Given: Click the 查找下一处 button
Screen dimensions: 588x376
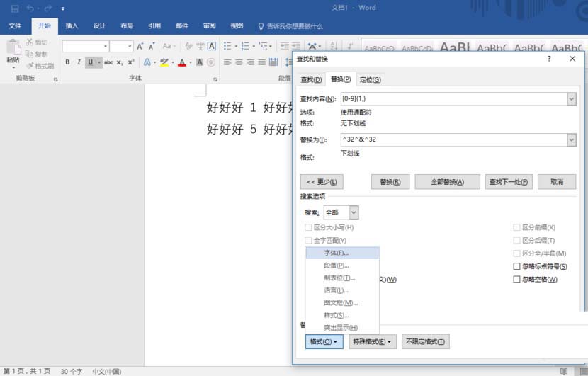Looking at the screenshot, I should (509, 182).
